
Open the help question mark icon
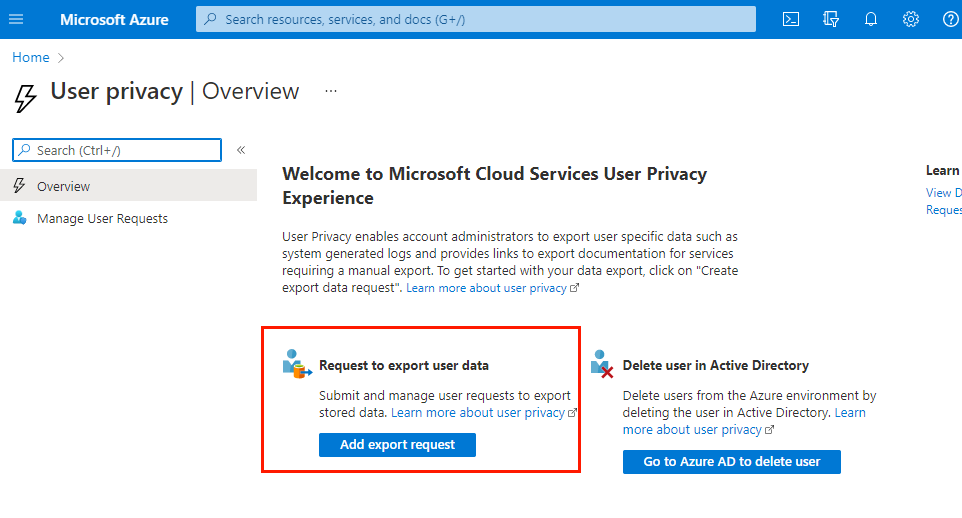point(950,19)
